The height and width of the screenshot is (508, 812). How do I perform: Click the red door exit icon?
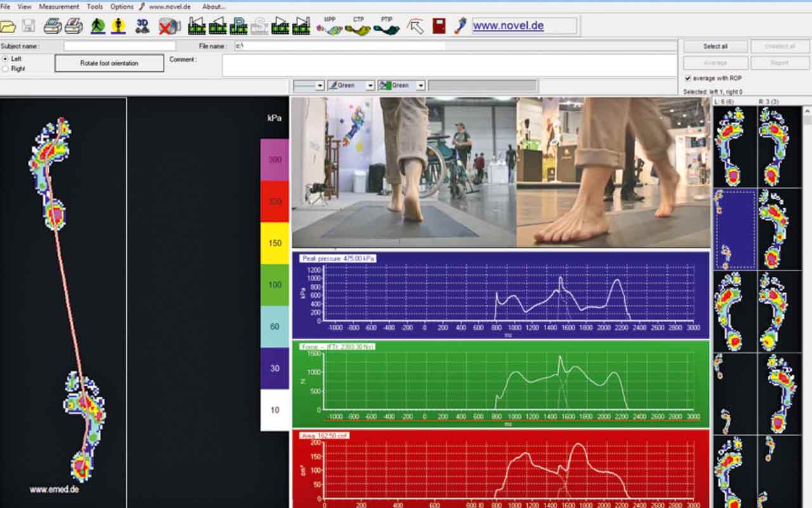(x=438, y=26)
